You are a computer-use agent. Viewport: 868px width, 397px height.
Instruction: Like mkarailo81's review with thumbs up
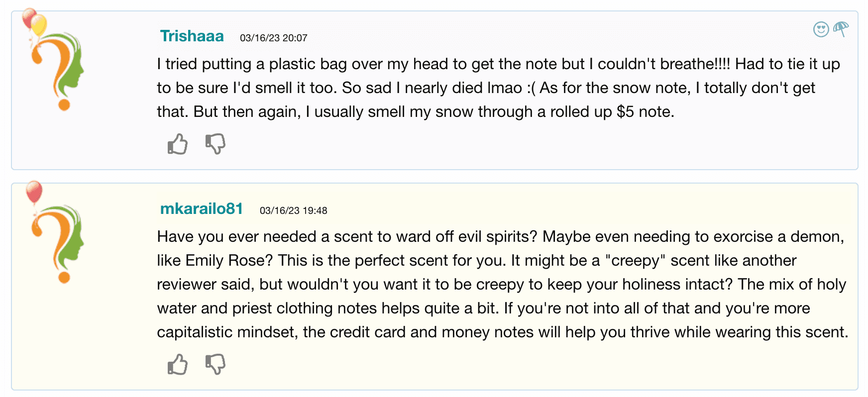pyautogui.click(x=178, y=365)
